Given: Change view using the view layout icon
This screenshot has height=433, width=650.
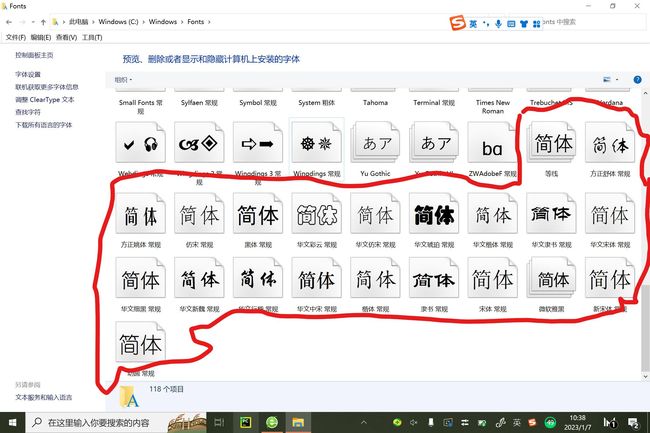Looking at the screenshot, I should point(607,80).
